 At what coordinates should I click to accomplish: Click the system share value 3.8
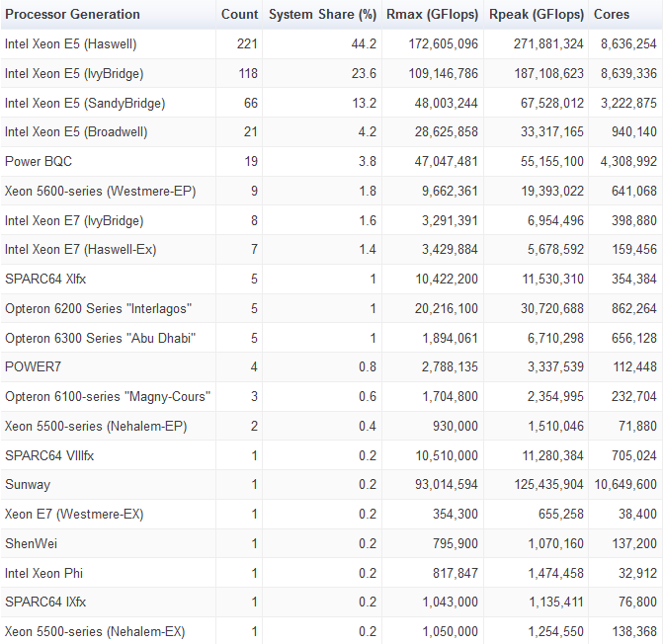(368, 161)
